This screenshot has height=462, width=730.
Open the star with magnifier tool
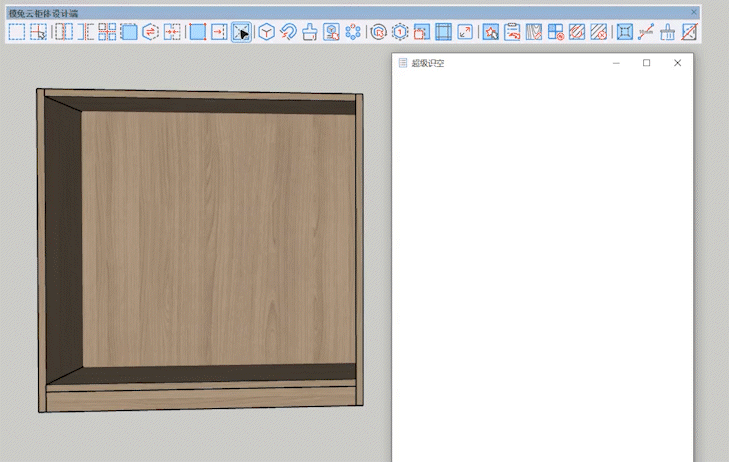click(x=491, y=32)
